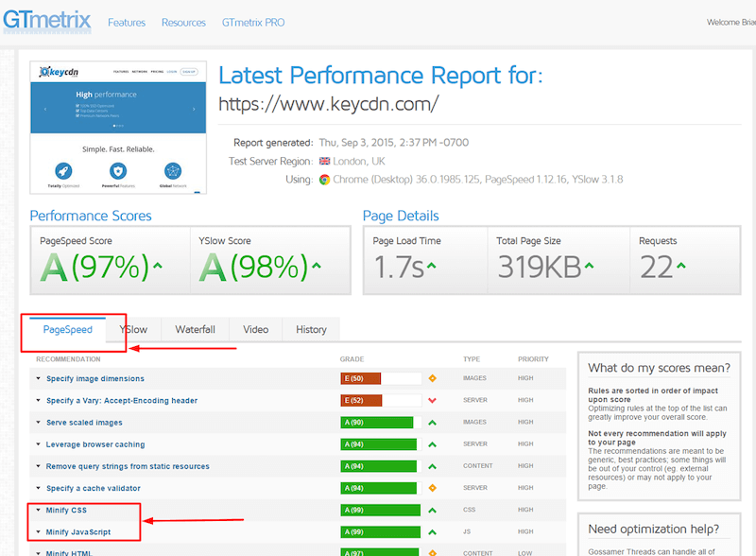The image size is (756, 556).
Task: Click the Minify CSS link text
Action: pyautogui.click(x=66, y=511)
